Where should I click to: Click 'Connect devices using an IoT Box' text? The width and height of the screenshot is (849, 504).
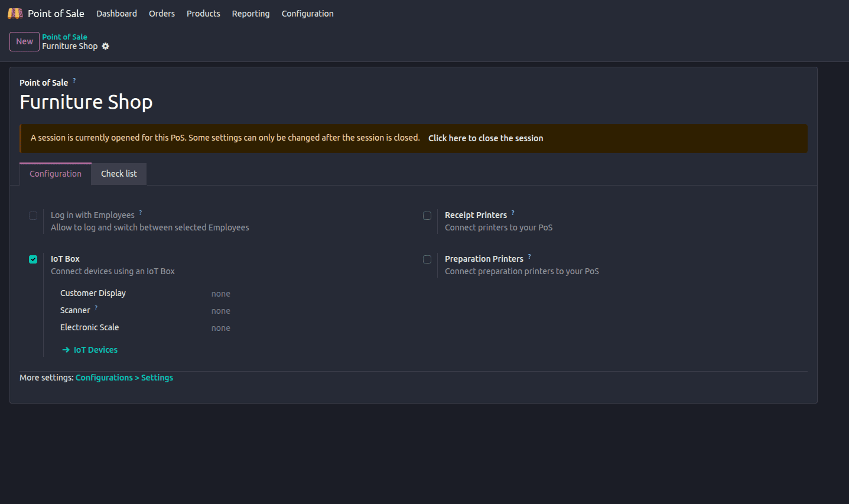tap(113, 271)
